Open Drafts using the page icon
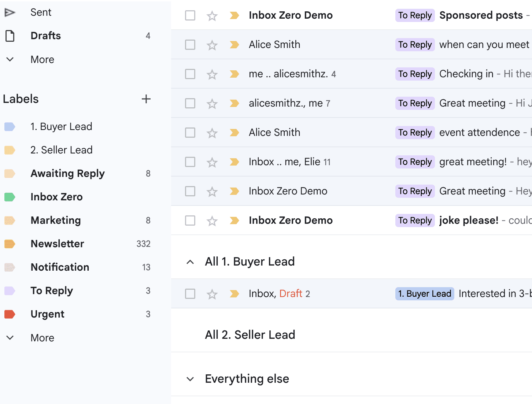Image resolution: width=532 pixels, height=404 pixels. click(10, 35)
